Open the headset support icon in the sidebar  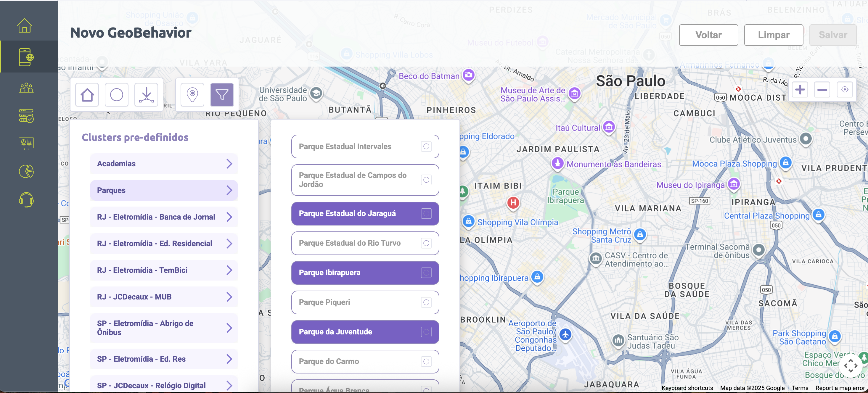26,200
